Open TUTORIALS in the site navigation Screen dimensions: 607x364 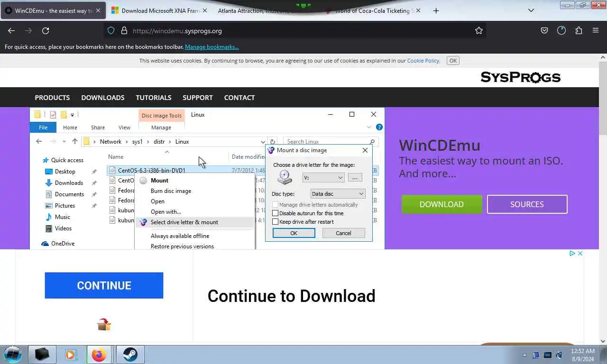154,97
